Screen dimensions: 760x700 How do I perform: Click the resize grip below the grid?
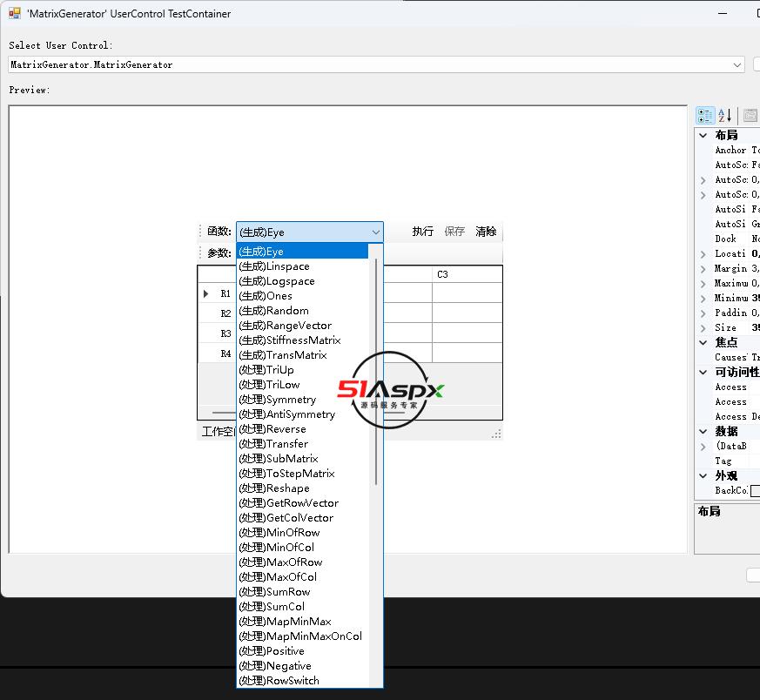click(496, 433)
